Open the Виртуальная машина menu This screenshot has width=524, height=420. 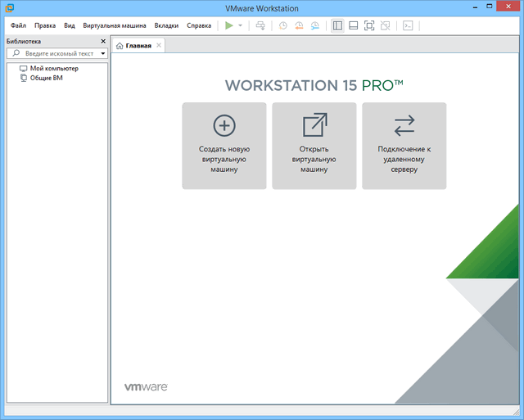point(115,25)
